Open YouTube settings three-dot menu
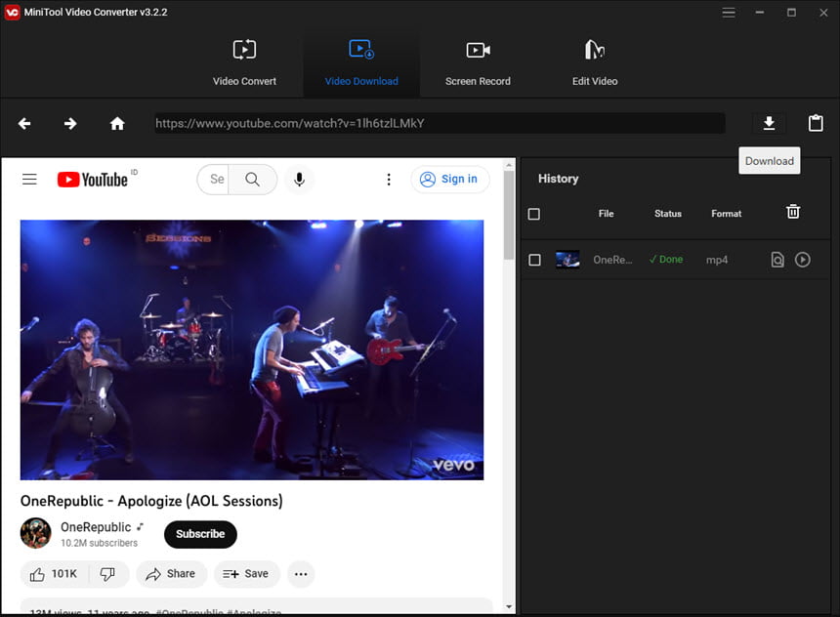This screenshot has height=617, width=840. [x=389, y=179]
